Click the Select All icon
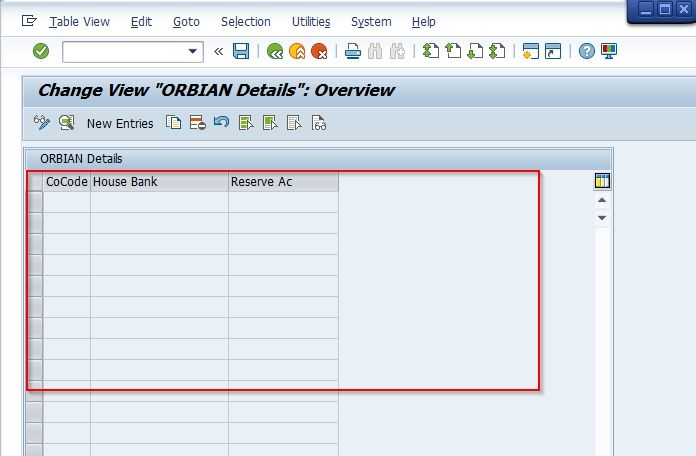The width and height of the screenshot is (696, 456). 245,123
